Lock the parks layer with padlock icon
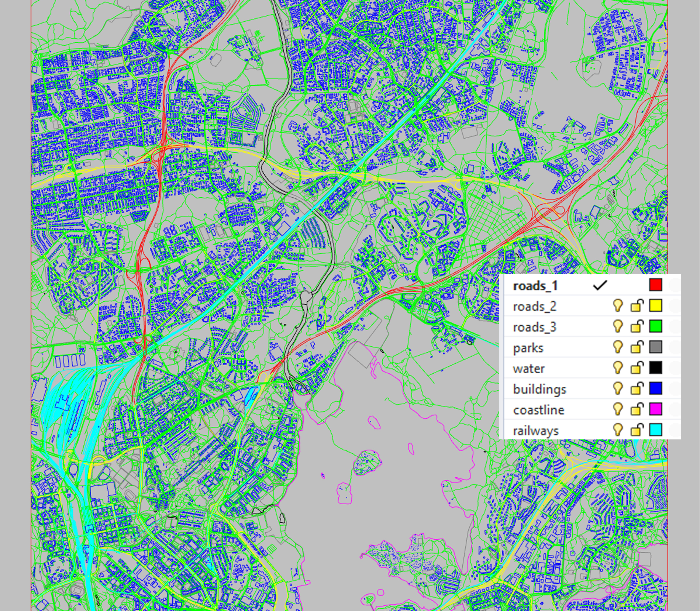Screen dimensions: 700x611 point(637,347)
